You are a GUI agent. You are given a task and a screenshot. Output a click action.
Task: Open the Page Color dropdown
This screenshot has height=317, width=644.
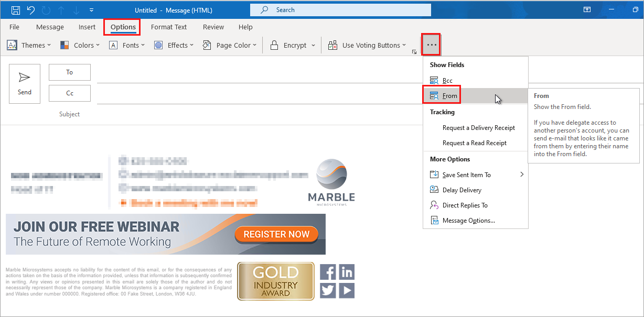click(x=230, y=46)
